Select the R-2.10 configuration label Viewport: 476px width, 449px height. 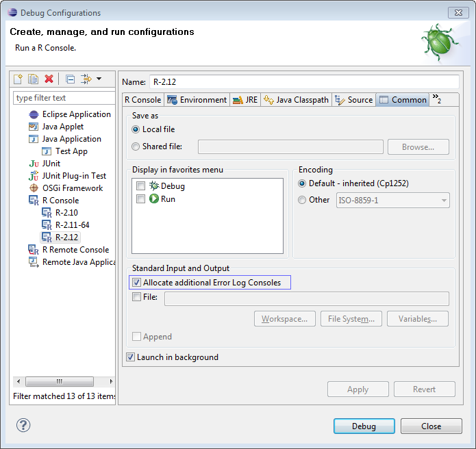(x=66, y=213)
